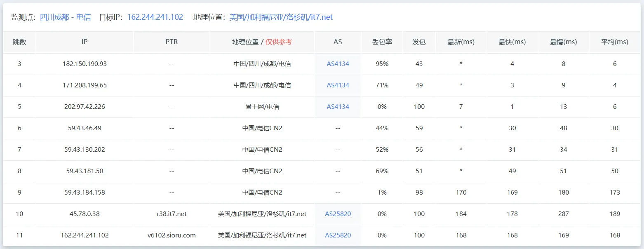Click the 平均(ms) column header

pos(614,42)
